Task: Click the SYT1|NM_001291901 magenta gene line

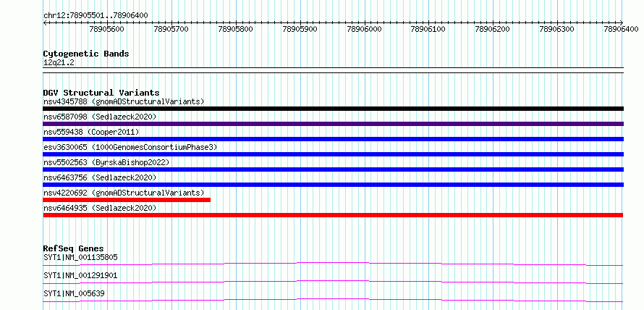Action: (x=333, y=282)
